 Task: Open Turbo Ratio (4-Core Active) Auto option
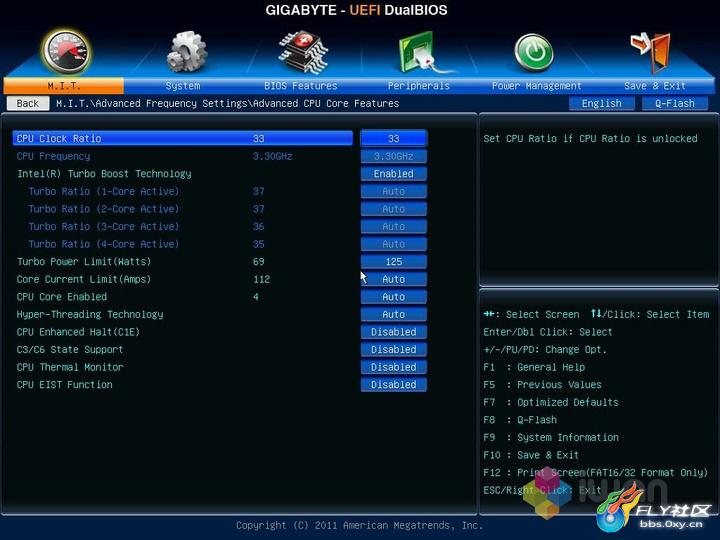[394, 244]
